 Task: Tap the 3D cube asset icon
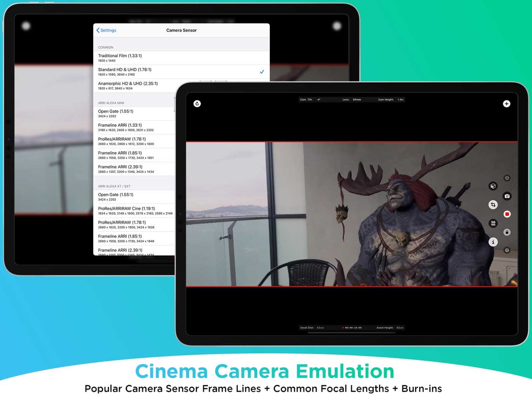pyautogui.click(x=493, y=186)
